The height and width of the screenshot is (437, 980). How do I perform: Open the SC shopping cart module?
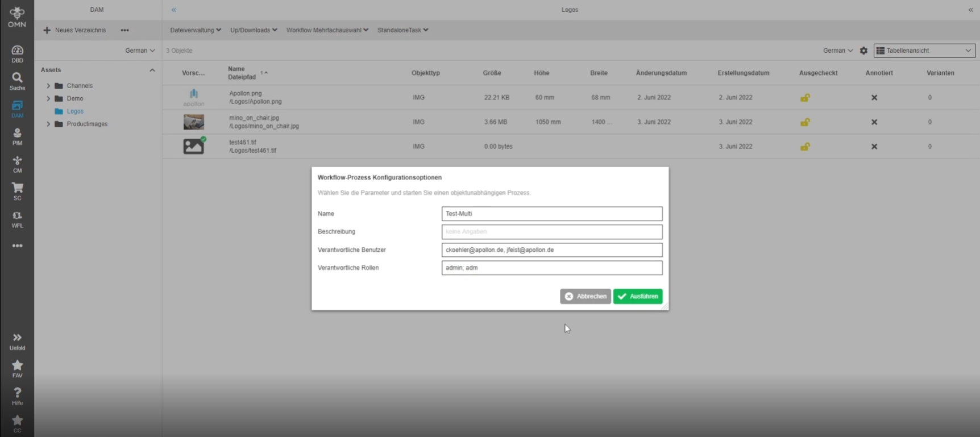point(17,191)
